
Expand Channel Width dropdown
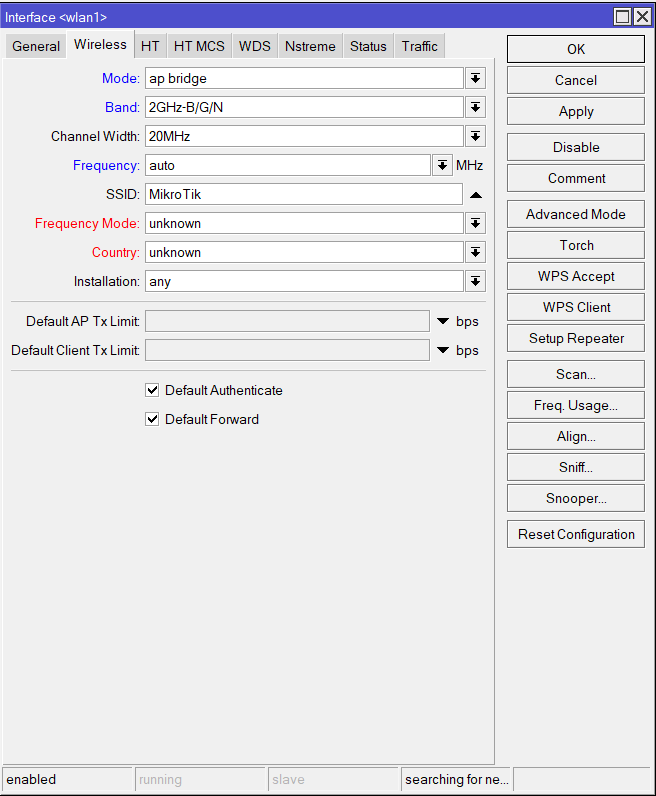tap(476, 136)
